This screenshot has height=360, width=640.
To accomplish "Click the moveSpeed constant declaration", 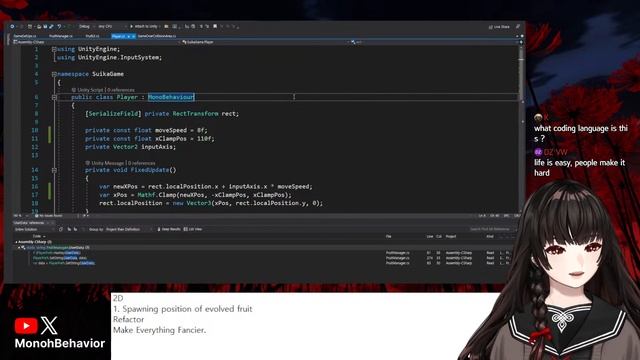I will [146, 130].
